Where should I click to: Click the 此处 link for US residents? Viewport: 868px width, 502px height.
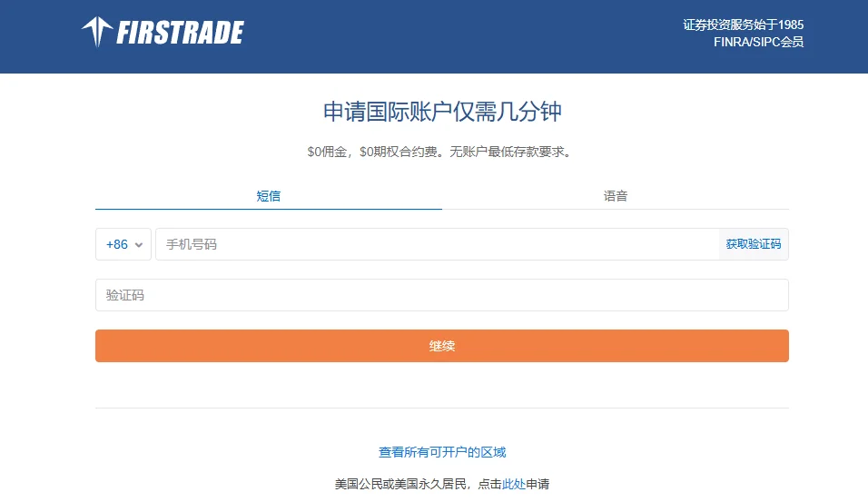513,484
